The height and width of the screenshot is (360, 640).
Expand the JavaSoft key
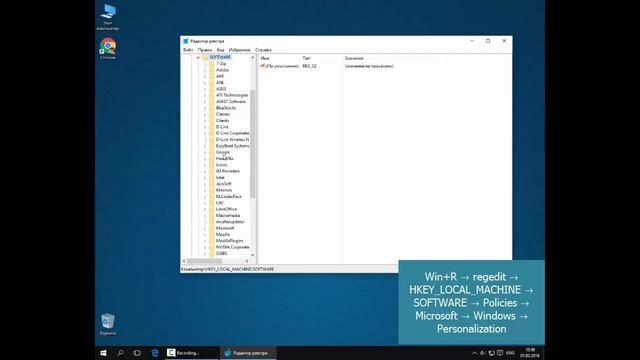pos(205,184)
